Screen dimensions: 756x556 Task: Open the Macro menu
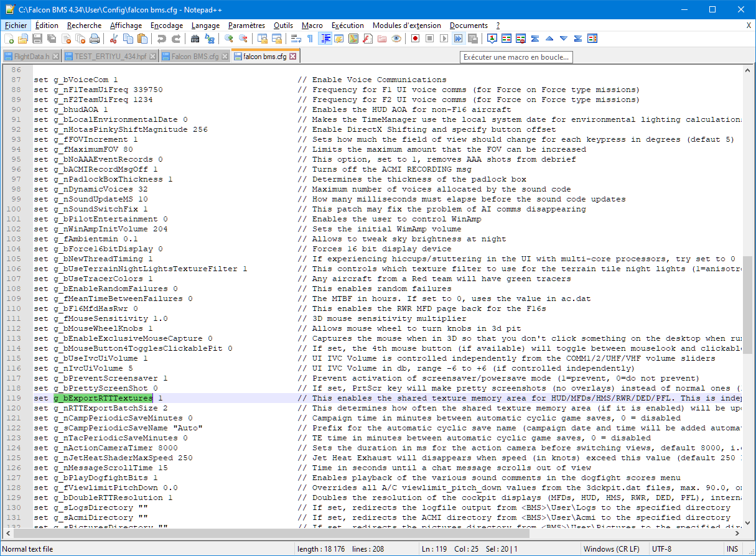[x=312, y=25]
